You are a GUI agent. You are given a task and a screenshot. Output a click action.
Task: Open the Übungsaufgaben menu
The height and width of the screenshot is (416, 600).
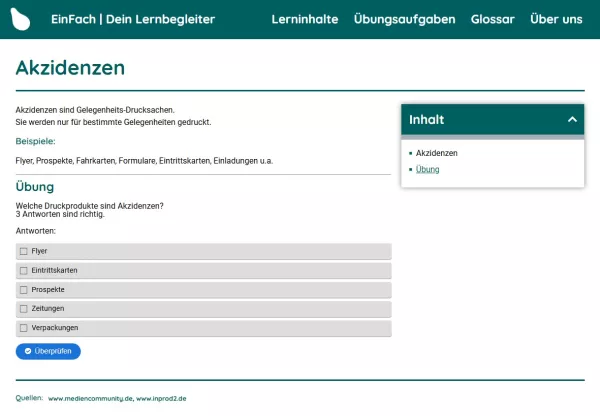point(404,19)
